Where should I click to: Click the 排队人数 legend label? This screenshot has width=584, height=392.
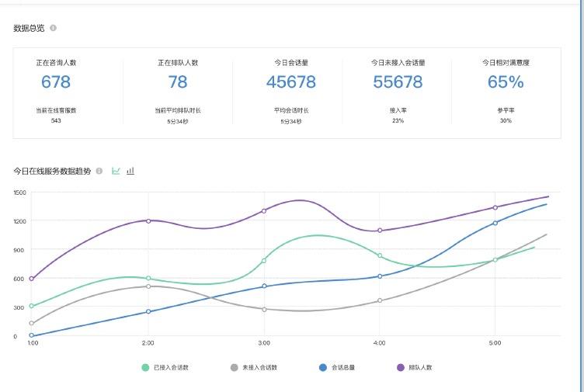(420, 367)
